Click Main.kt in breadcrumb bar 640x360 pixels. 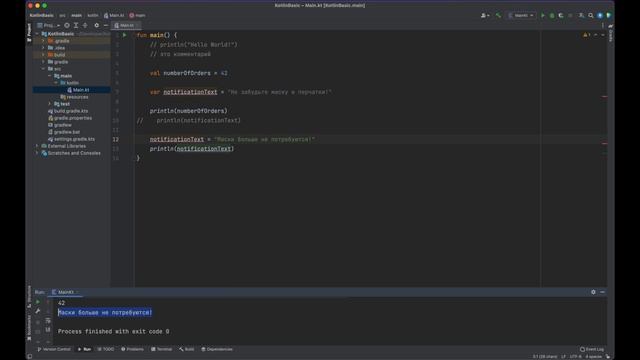tap(114, 16)
